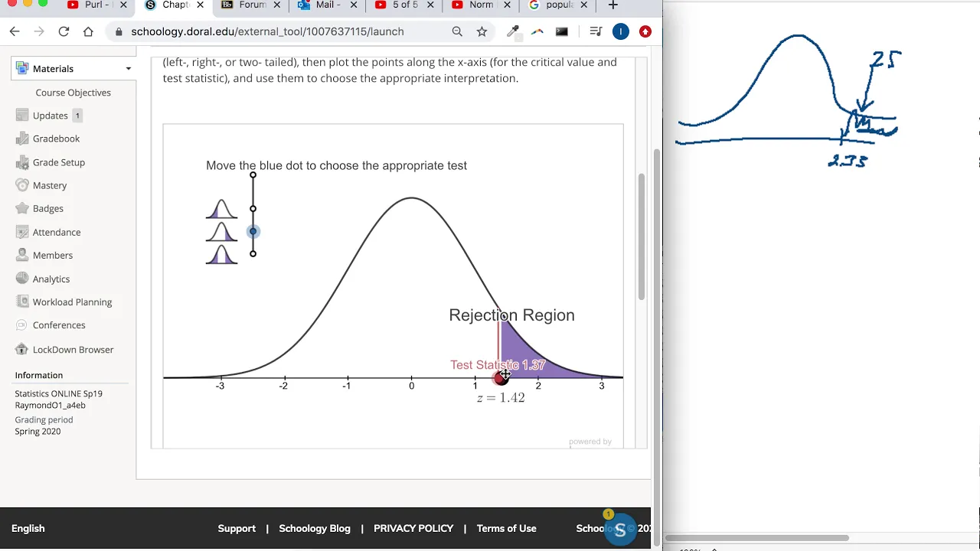
Task: Click the Workload Planning icon
Action: pyautogui.click(x=22, y=302)
